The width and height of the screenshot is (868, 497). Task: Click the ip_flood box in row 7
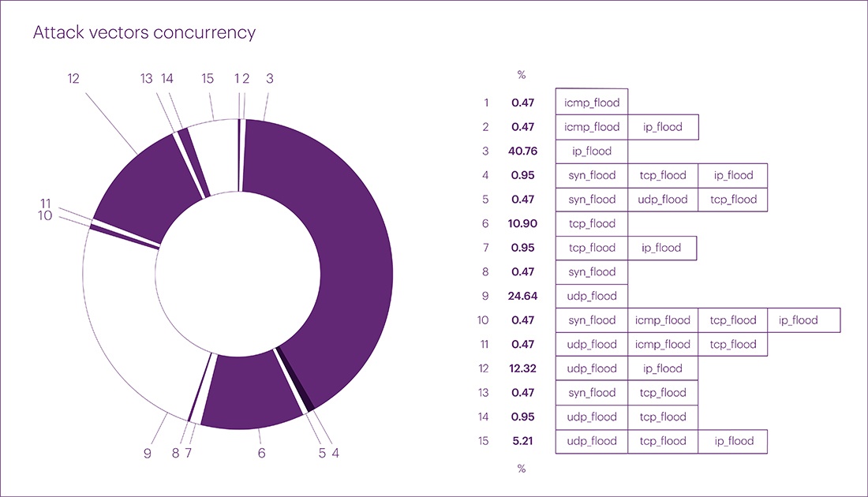click(661, 248)
